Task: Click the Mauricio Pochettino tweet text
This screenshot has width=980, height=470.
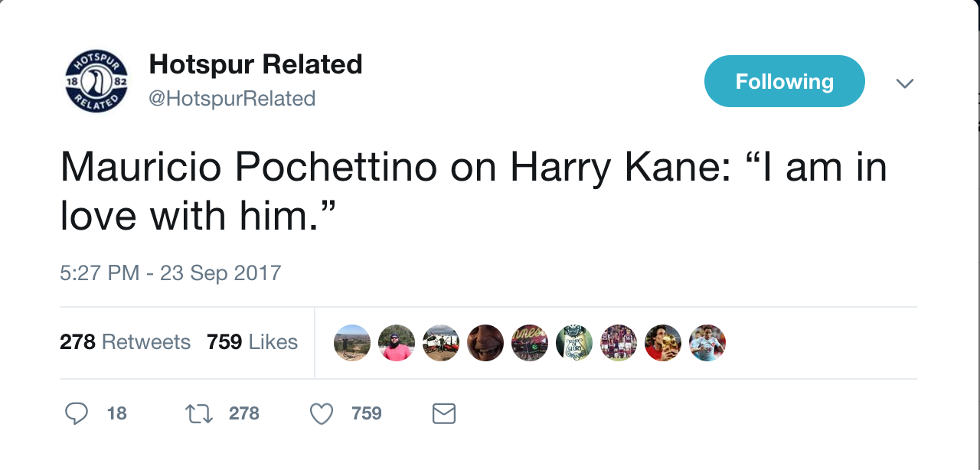Action: pos(473,191)
